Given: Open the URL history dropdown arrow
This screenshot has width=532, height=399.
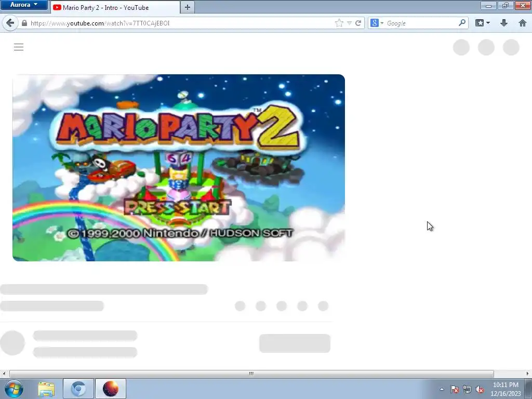Looking at the screenshot, I should [x=349, y=23].
